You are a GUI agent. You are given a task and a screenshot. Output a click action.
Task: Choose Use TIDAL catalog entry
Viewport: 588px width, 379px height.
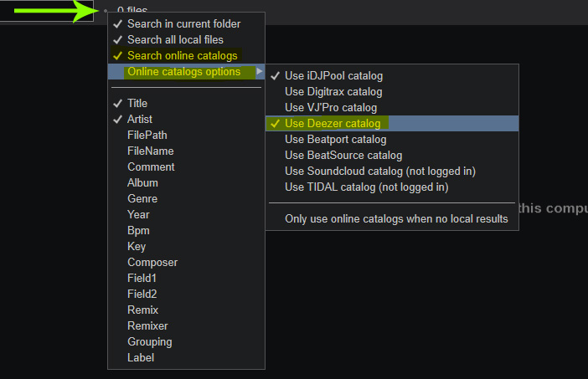(392, 187)
